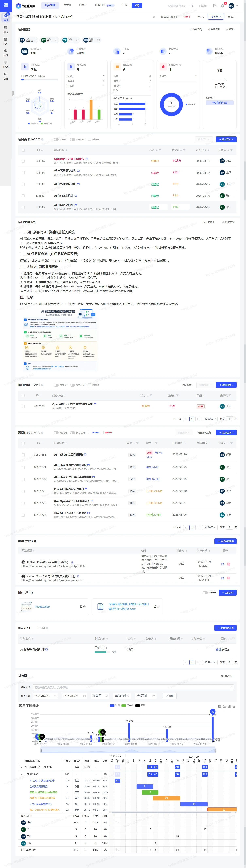Click the search magnifier icon in header

[x=192, y=6]
